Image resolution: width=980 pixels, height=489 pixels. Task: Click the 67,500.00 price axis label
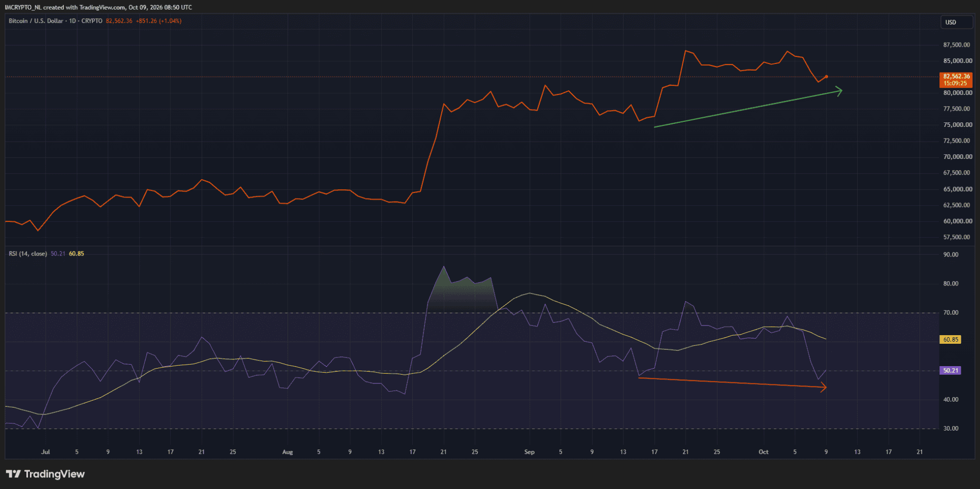click(x=957, y=173)
